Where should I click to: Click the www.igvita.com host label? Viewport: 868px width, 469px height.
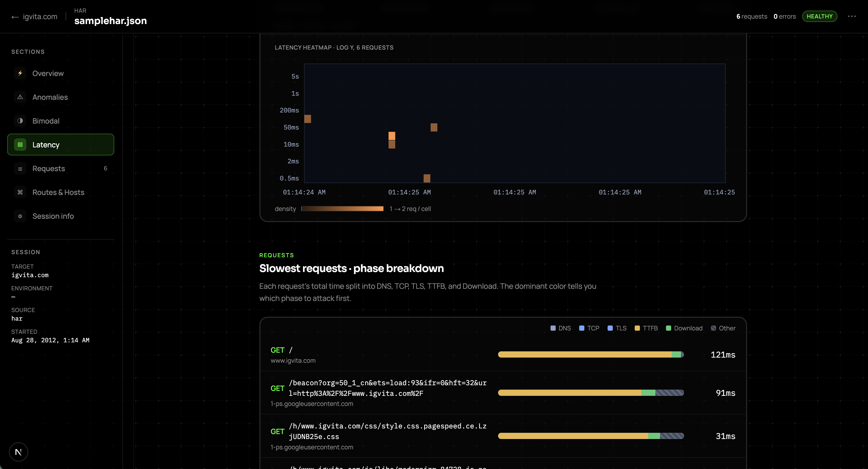(293, 360)
